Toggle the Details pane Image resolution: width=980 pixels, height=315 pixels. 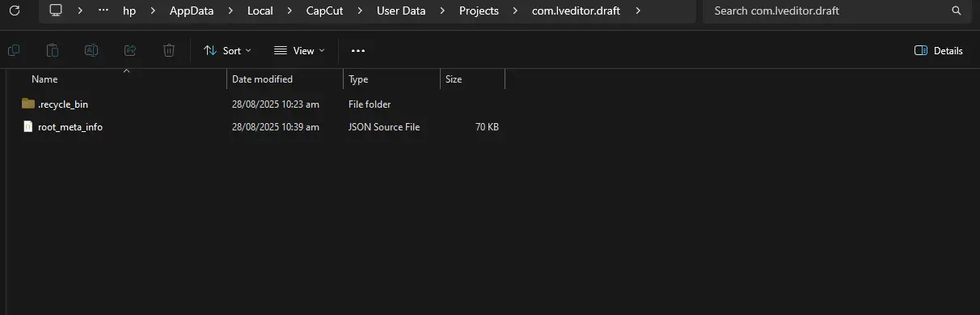939,50
